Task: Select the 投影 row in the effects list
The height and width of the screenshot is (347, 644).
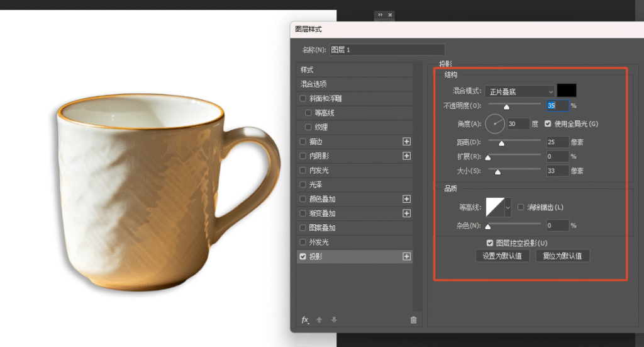Action: [355, 256]
